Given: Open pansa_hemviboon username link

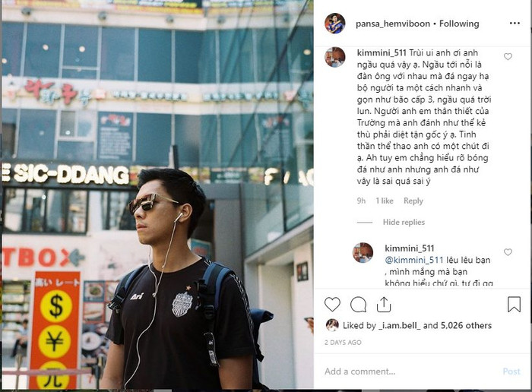Looking at the screenshot, I should 393,24.
